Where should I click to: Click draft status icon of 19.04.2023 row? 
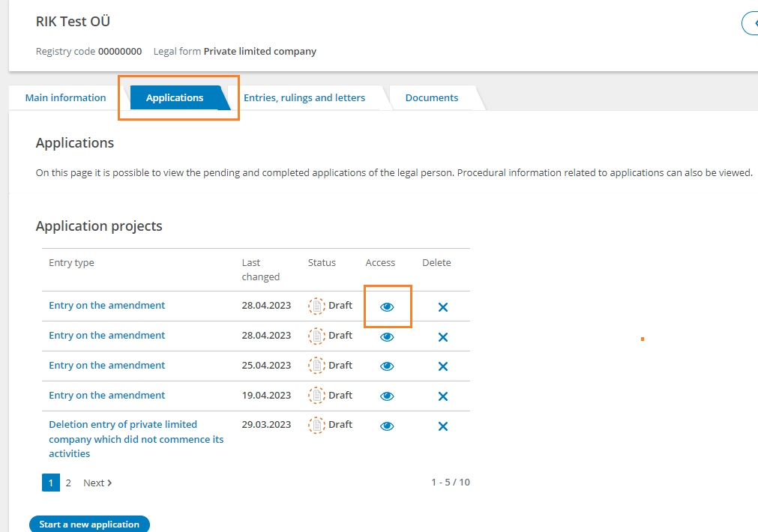(x=316, y=396)
